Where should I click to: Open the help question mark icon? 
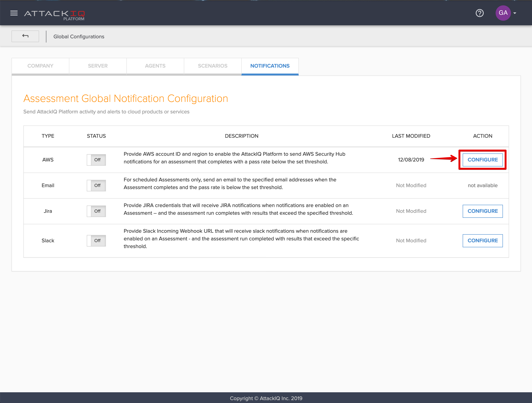click(x=479, y=13)
